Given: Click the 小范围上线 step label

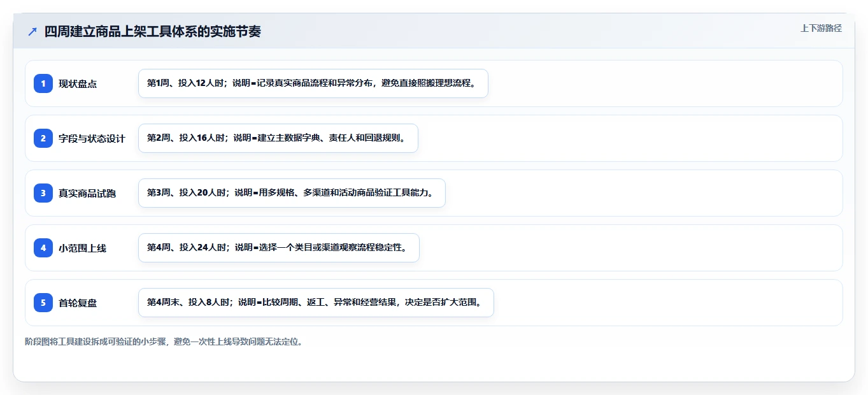Looking at the screenshot, I should [x=82, y=248].
